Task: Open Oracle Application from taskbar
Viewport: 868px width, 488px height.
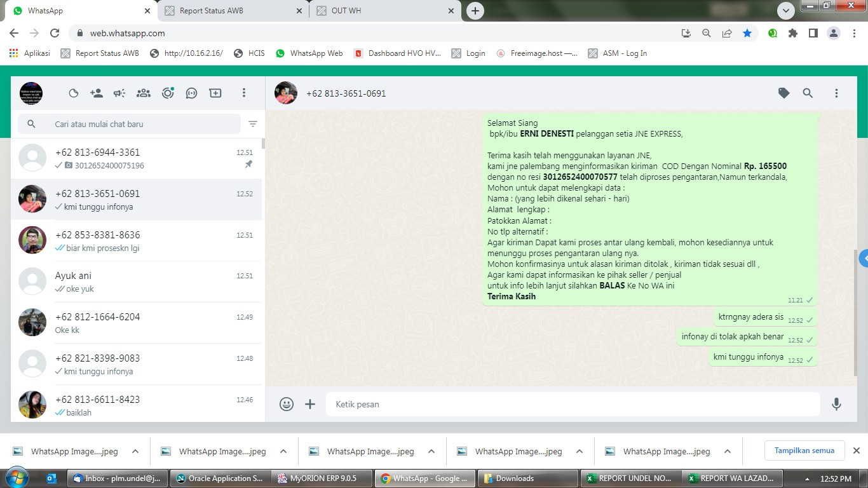Action: point(219,478)
